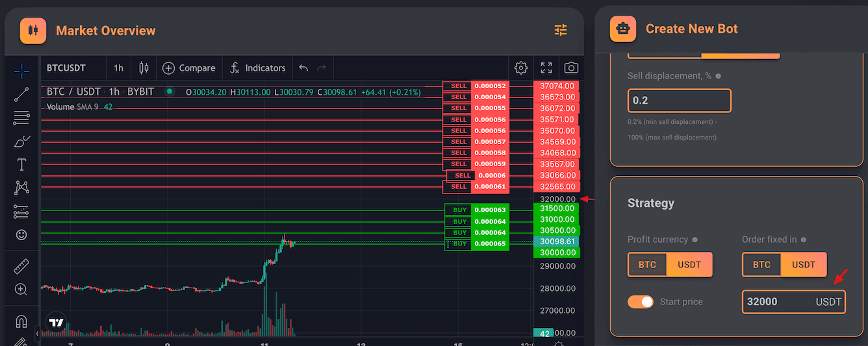This screenshot has width=868, height=346.
Task: Open the 1h timeframe dropdown
Action: 118,68
